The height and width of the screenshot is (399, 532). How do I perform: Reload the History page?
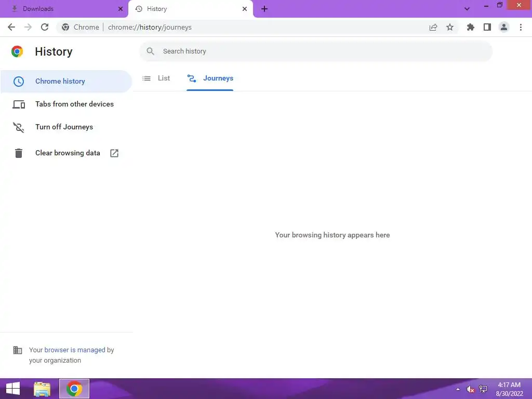(45, 27)
